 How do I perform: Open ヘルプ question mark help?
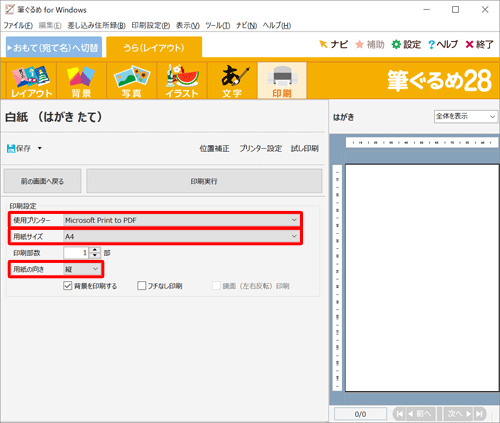tap(443, 44)
